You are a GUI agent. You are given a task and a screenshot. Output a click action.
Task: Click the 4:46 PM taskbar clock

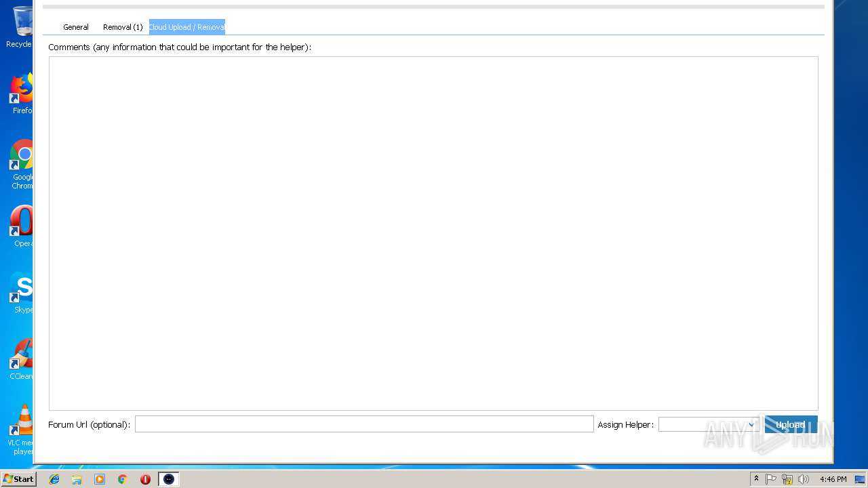coord(833,479)
